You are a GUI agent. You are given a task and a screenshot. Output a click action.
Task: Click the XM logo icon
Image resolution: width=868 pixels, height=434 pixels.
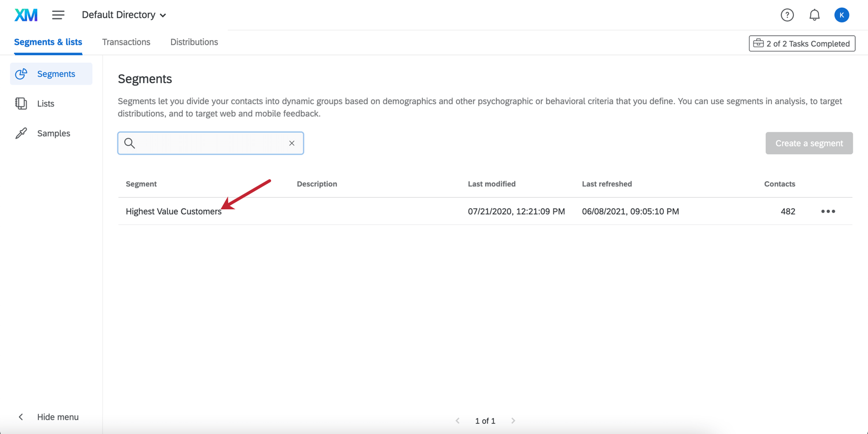(x=26, y=15)
